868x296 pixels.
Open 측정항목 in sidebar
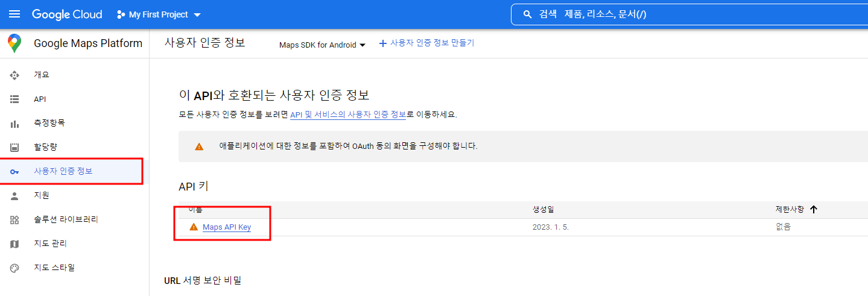tap(49, 123)
